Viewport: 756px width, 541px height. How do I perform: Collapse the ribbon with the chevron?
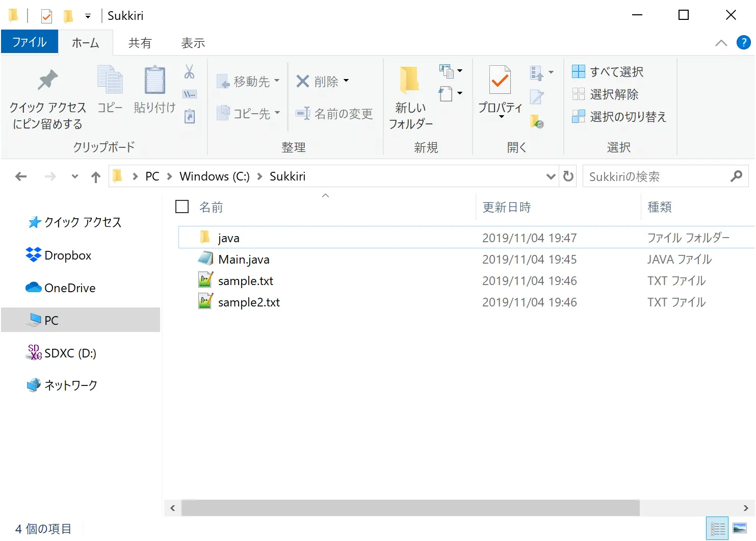[721, 43]
